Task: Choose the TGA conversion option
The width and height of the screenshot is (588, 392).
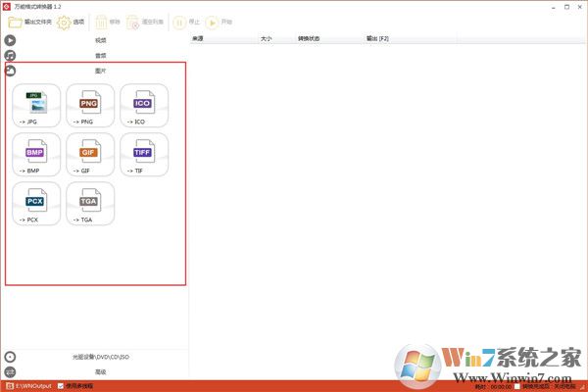Action: [x=90, y=204]
